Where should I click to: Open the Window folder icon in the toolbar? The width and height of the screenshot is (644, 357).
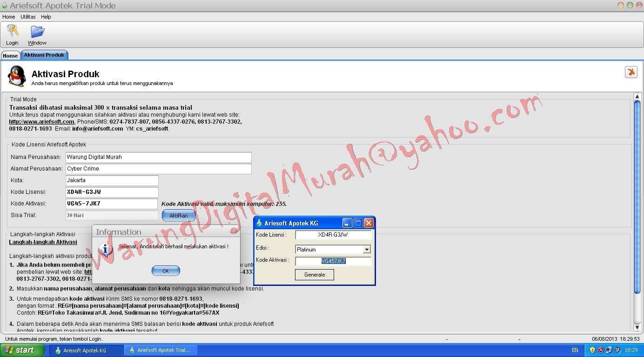point(37,31)
